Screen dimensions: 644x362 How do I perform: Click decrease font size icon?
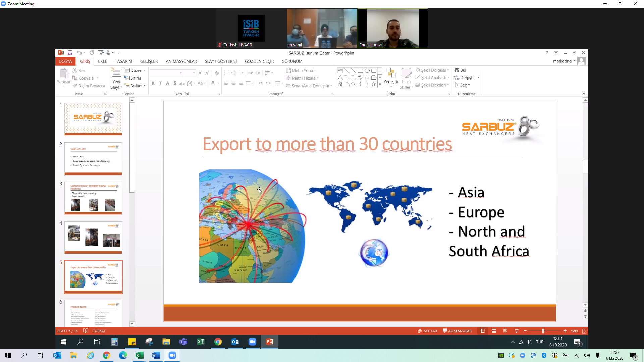click(207, 73)
